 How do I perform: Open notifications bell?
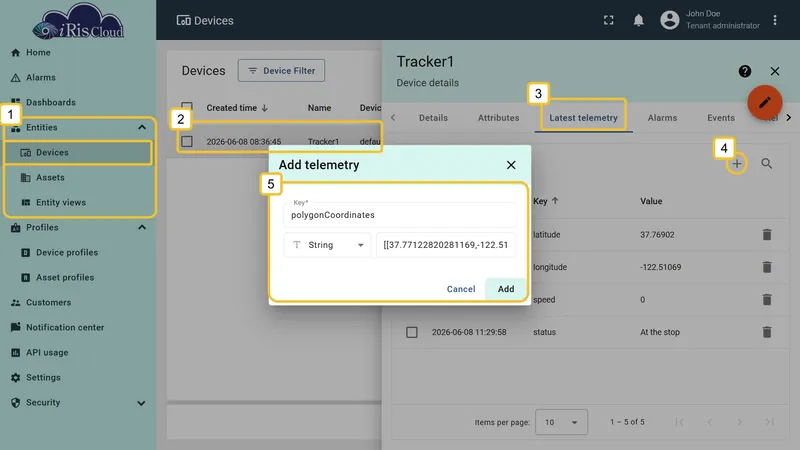(x=638, y=20)
